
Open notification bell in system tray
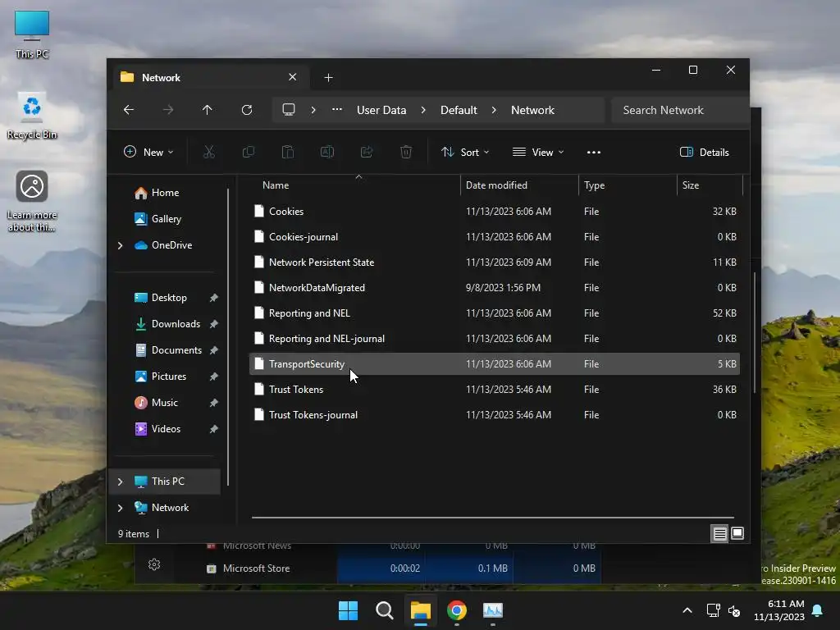pyautogui.click(x=818, y=610)
